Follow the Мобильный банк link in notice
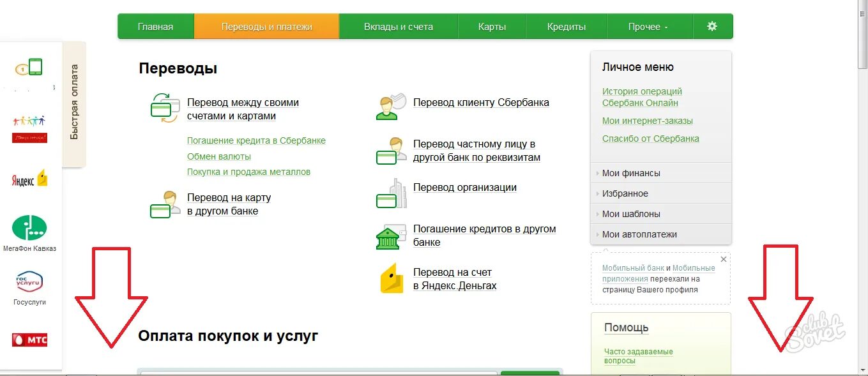Image resolution: width=868 pixels, height=376 pixels. 633,268
